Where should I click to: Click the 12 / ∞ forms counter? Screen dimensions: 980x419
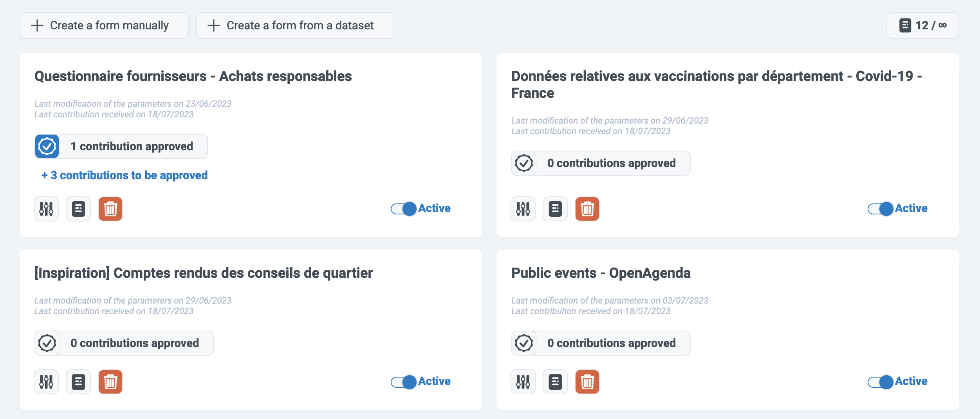point(922,25)
